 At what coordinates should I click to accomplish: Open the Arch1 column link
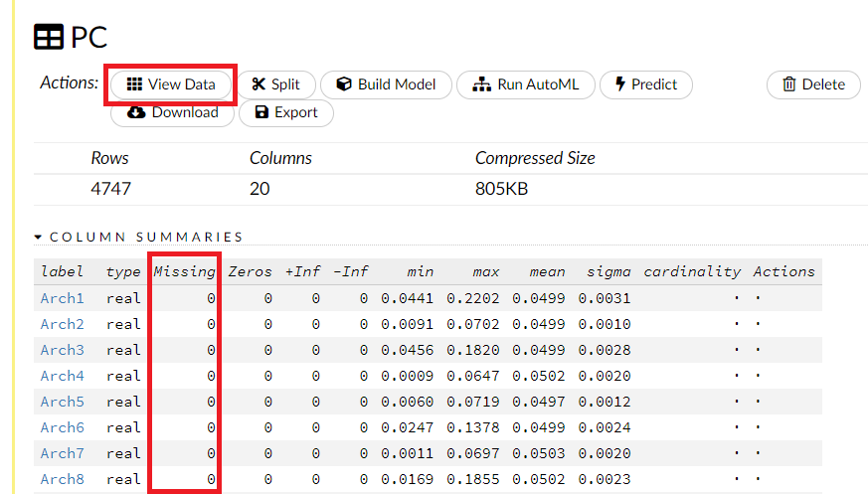pyautogui.click(x=62, y=298)
